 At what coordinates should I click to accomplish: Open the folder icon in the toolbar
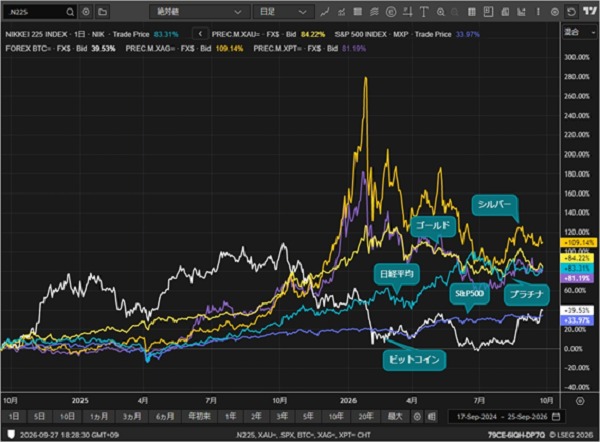pyautogui.click(x=102, y=12)
